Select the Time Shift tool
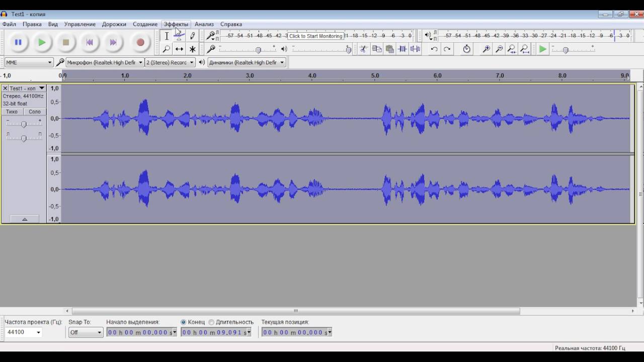 tap(179, 49)
